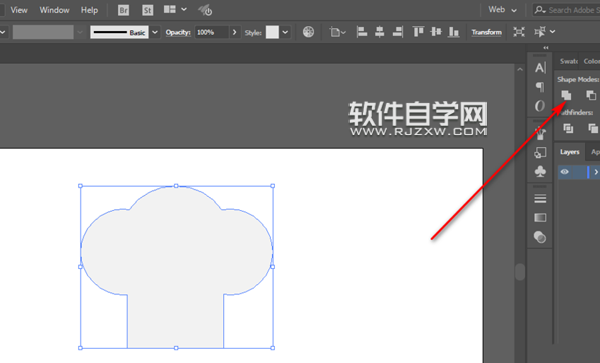Click the Trim pathfinder icon
Screen dimensions: 600x363
[x=593, y=129]
